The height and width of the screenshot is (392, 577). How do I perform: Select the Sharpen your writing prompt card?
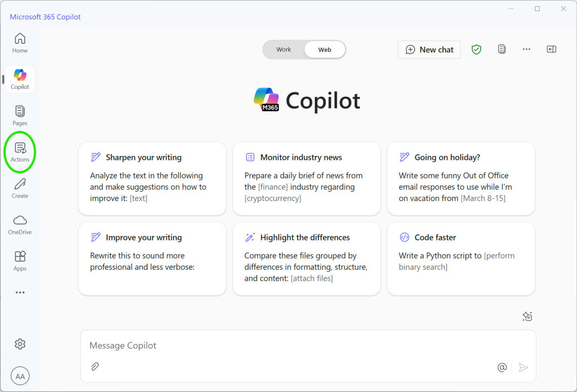click(x=152, y=179)
